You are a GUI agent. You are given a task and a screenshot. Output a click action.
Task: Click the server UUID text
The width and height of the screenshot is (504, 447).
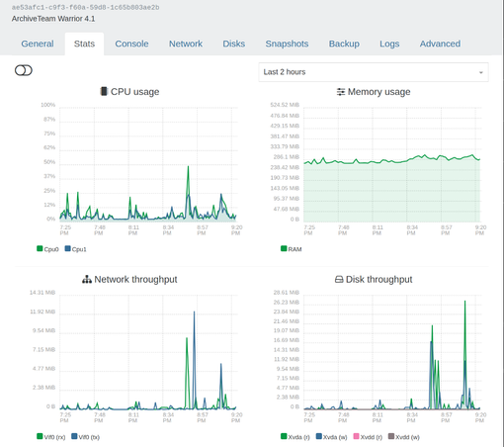point(85,7)
